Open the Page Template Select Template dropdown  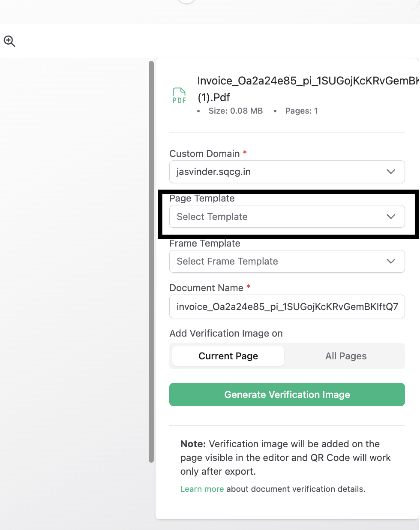click(x=287, y=217)
